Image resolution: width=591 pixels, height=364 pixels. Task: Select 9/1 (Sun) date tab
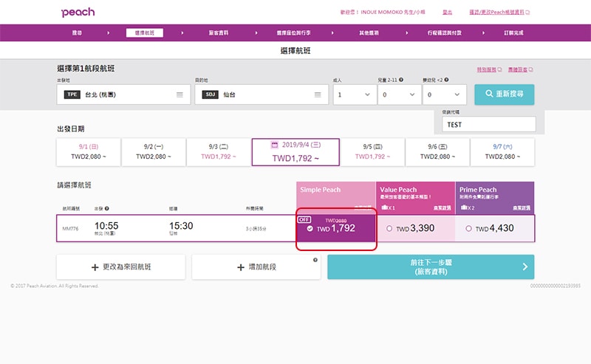coord(89,152)
